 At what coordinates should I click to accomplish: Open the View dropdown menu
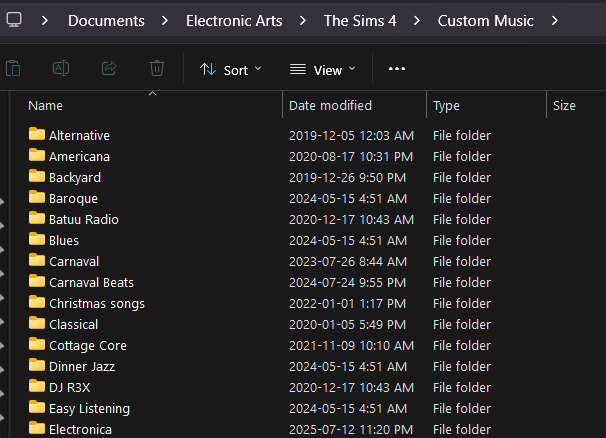click(322, 69)
